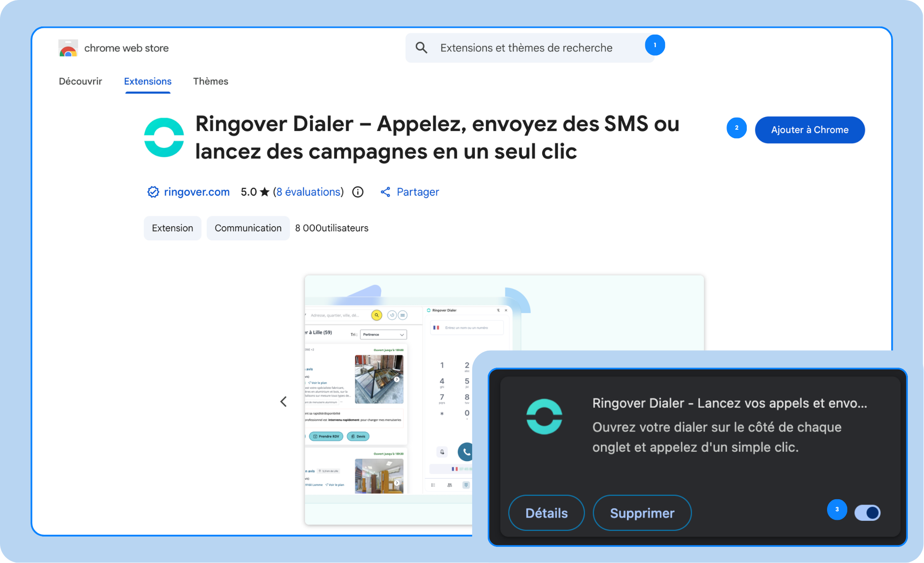Open the rating info icon
Image resolution: width=924 pixels, height=563 pixels.
click(x=358, y=192)
